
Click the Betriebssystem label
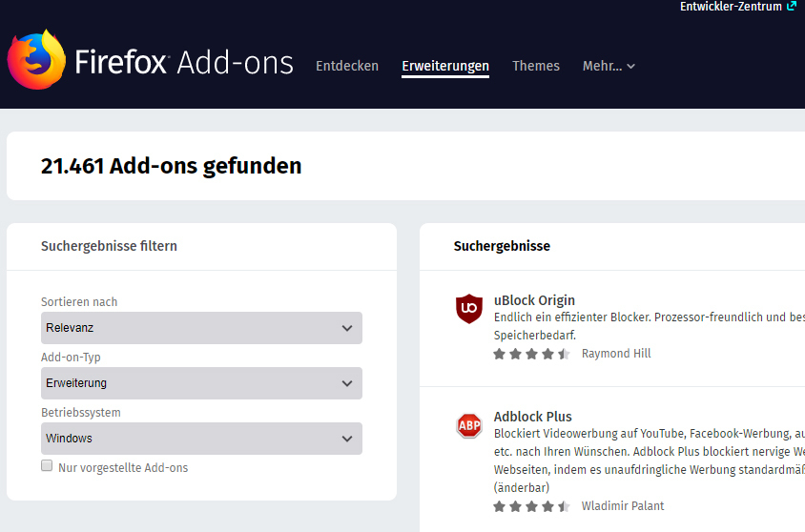pos(81,413)
